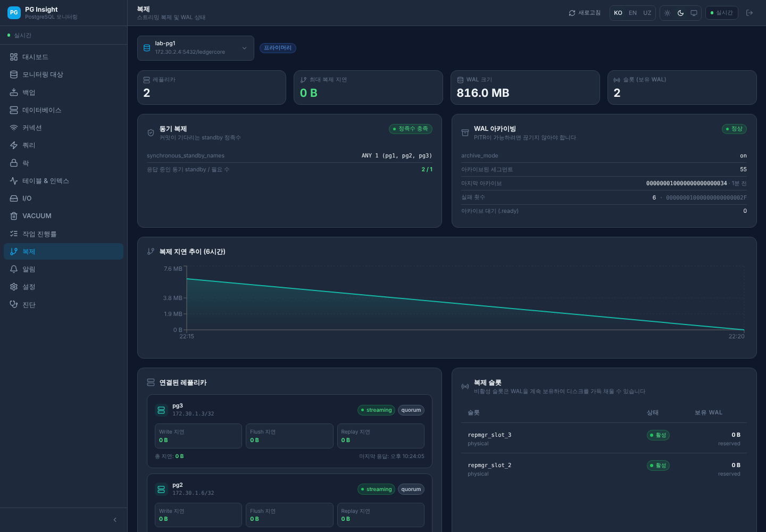This screenshot has height=532, width=766.
Task: Click the repmgr_slot_2 slot name
Action: (489, 465)
